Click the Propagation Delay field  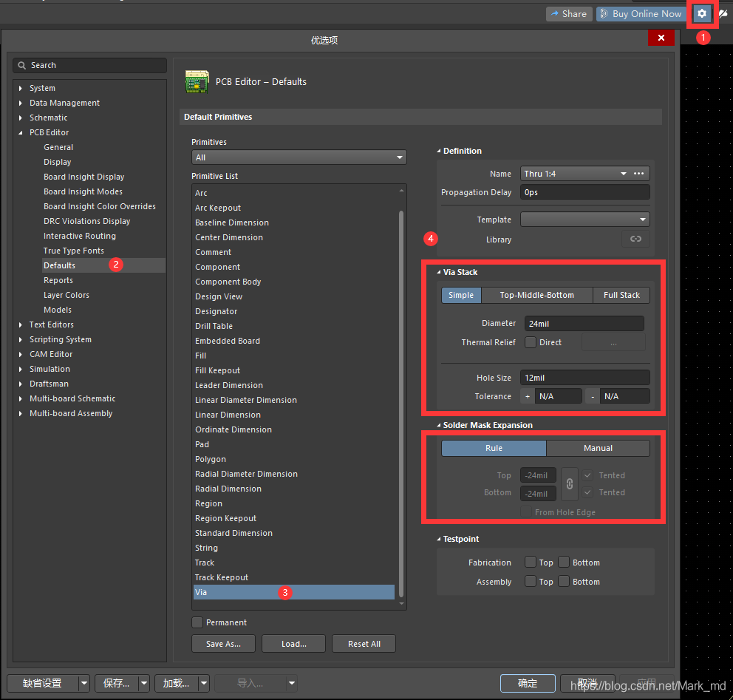[584, 192]
